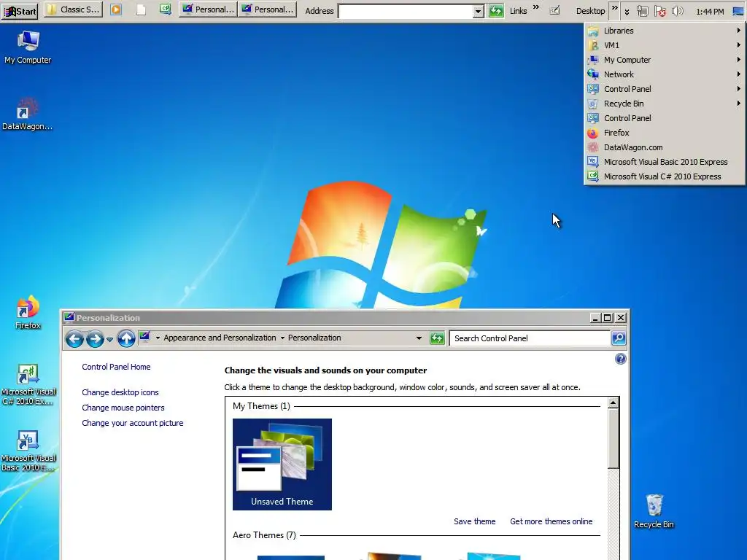Focus the taskbar Address input field
The width and height of the screenshot is (747, 560).
pyautogui.click(x=406, y=11)
